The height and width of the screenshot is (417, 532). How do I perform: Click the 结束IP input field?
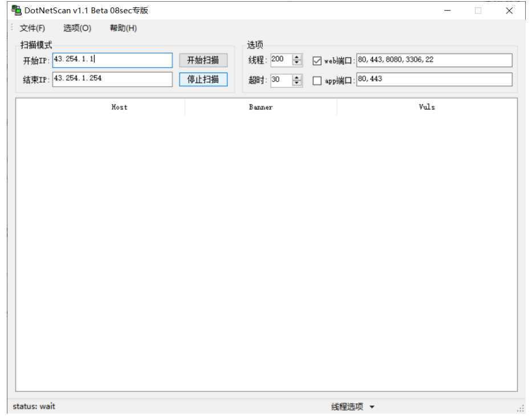pos(112,79)
